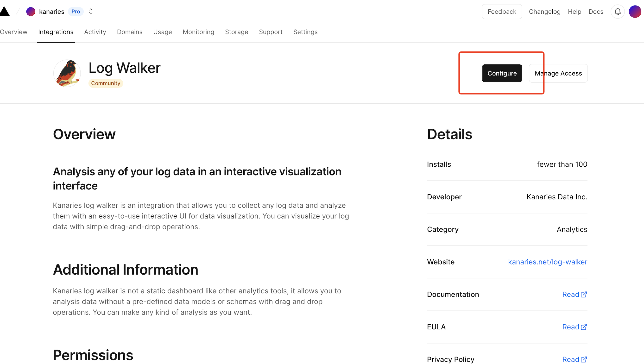Click the Documentation Read link
Screen dimensions: 644x364
575,295
